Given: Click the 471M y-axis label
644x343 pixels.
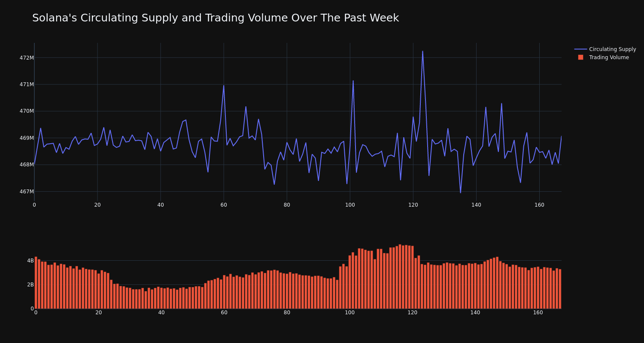Looking at the screenshot, I should click(x=27, y=84).
